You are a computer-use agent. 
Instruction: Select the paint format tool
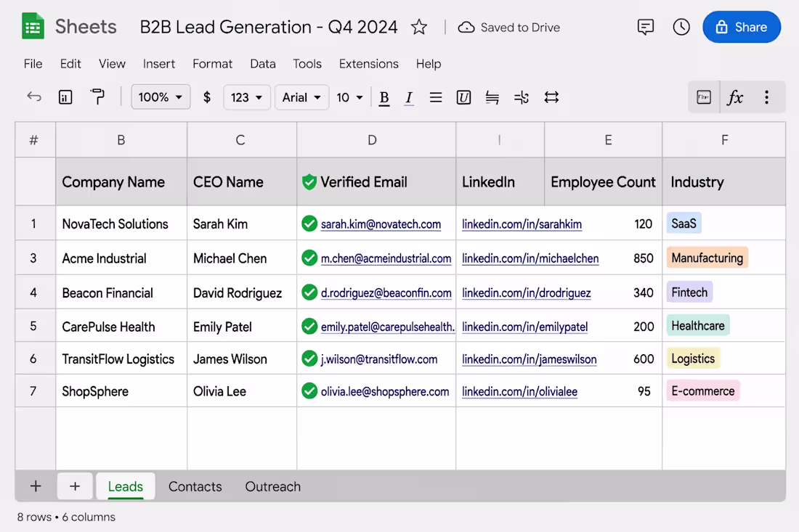[x=97, y=97]
